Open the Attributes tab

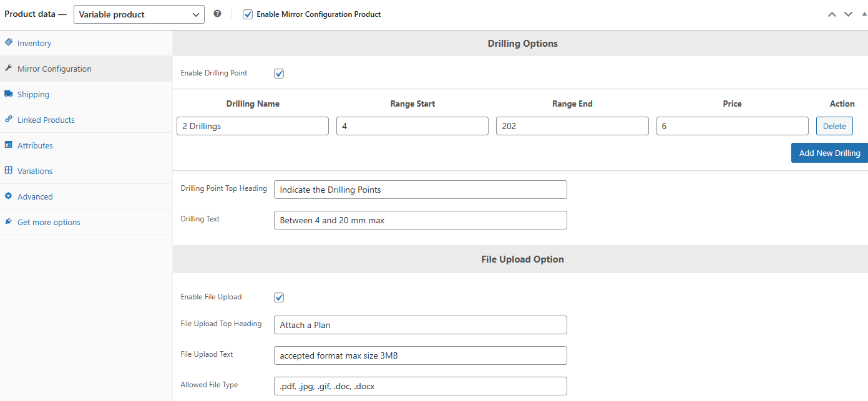coord(86,145)
